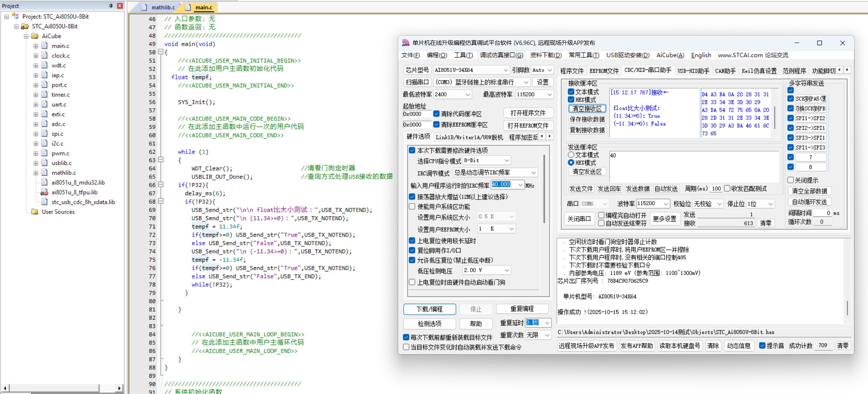Enable 使能用户系统区功能 checkbox

[412, 207]
